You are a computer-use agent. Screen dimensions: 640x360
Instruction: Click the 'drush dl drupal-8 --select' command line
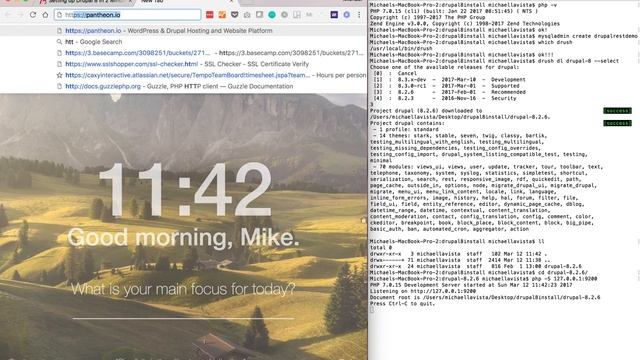494,61
